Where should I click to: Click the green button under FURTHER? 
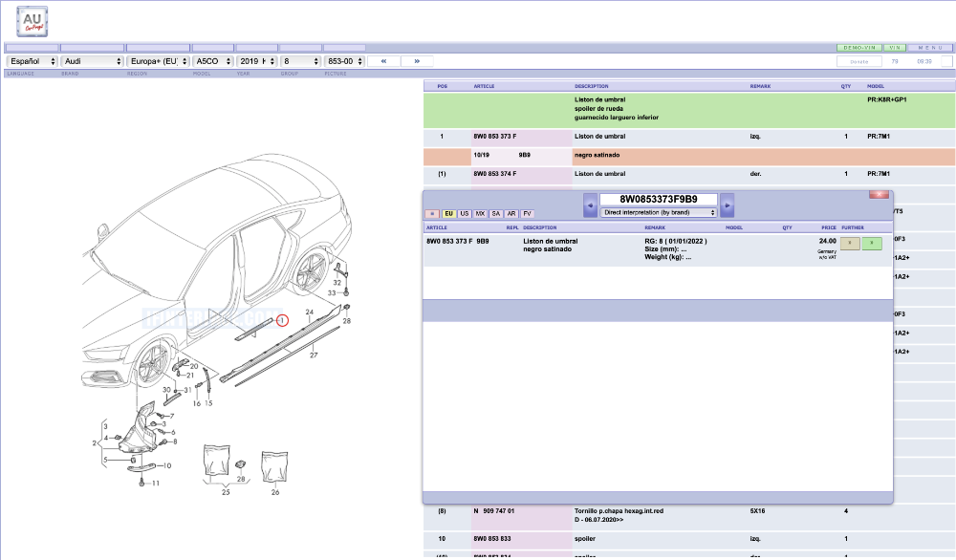tap(872, 243)
